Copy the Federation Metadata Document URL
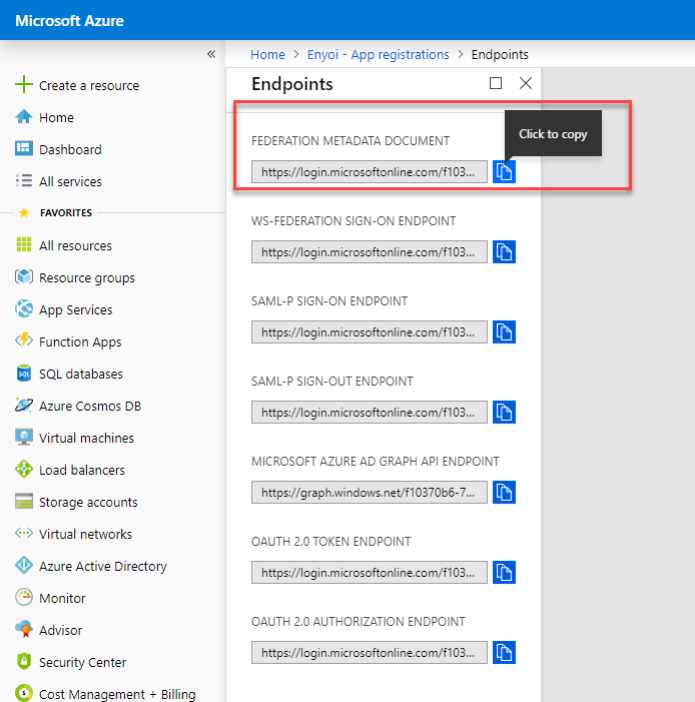The image size is (695, 702). click(x=504, y=172)
